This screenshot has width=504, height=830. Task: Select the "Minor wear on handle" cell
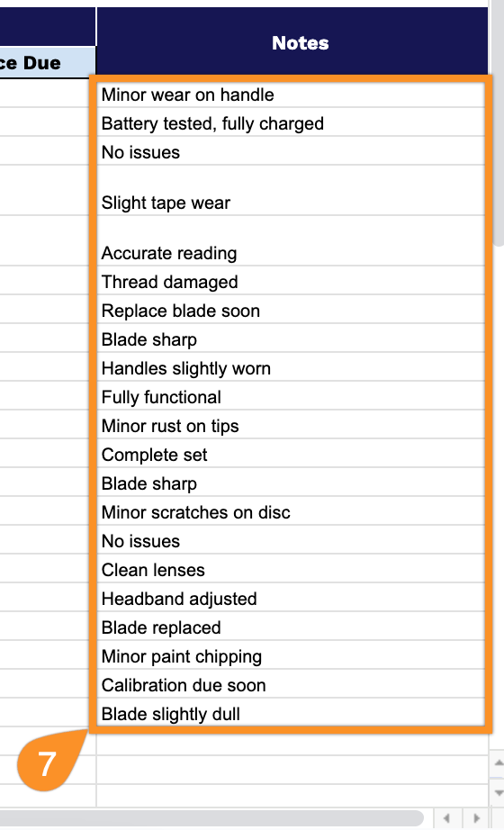[291, 95]
